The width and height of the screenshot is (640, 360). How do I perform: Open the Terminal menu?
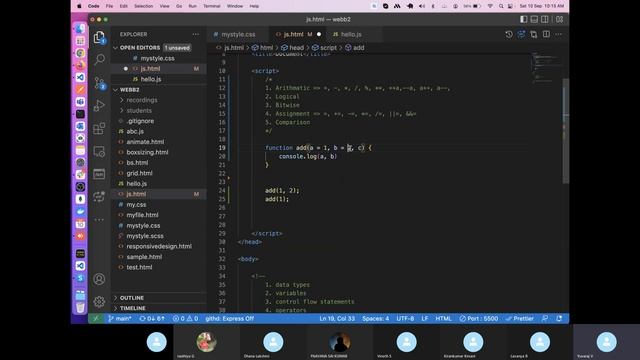pos(212,6)
